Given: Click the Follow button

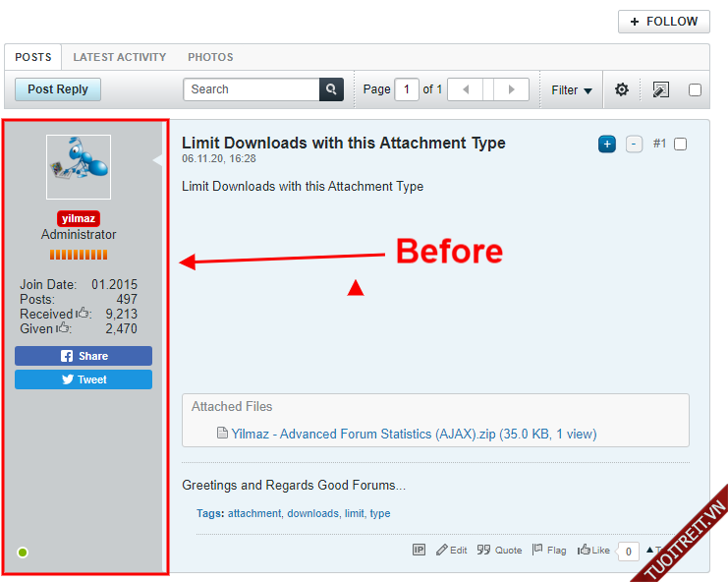Looking at the screenshot, I should 663,22.
